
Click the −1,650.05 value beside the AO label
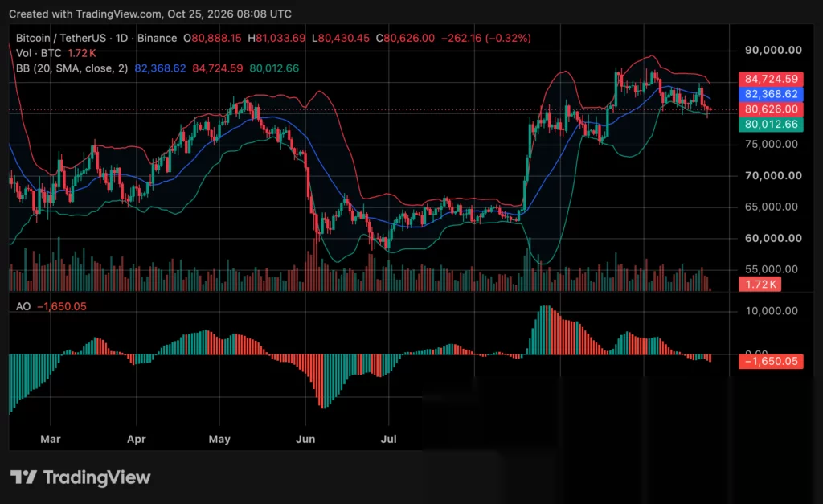click(x=61, y=306)
